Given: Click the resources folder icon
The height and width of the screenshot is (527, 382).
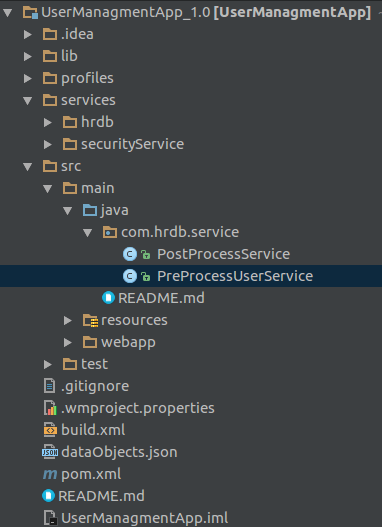Looking at the screenshot, I should pyautogui.click(x=90, y=320).
